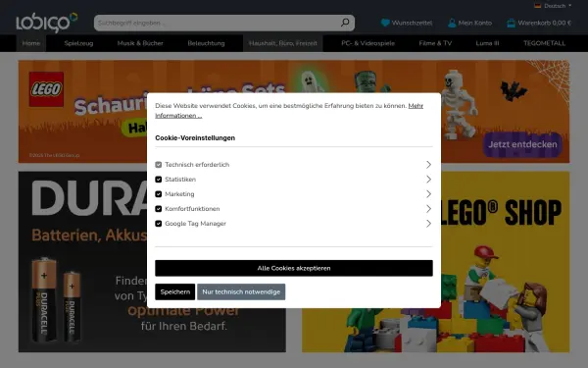This screenshot has width=588, height=368.
Task: Click the Wunschzettel heart icon
Action: coord(385,23)
